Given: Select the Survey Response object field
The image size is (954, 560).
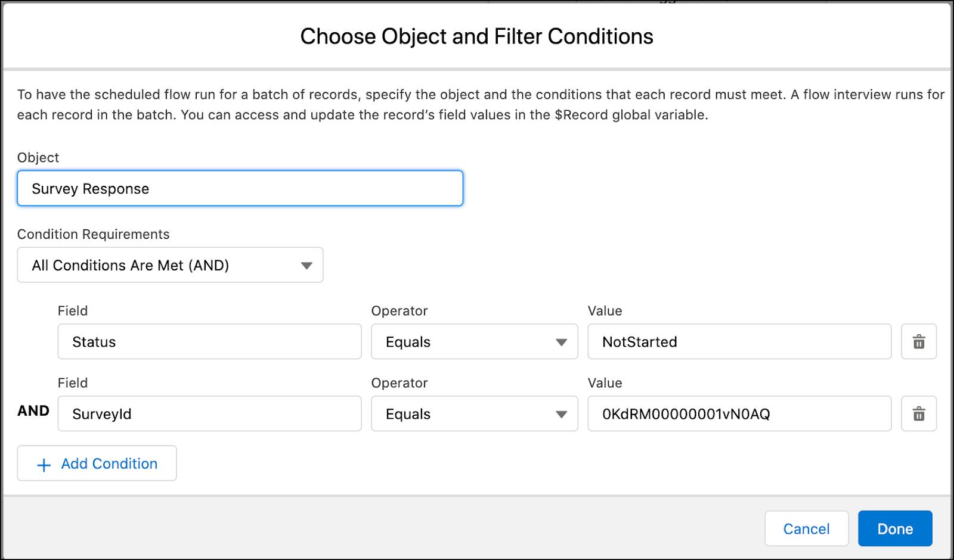Looking at the screenshot, I should click(x=240, y=188).
